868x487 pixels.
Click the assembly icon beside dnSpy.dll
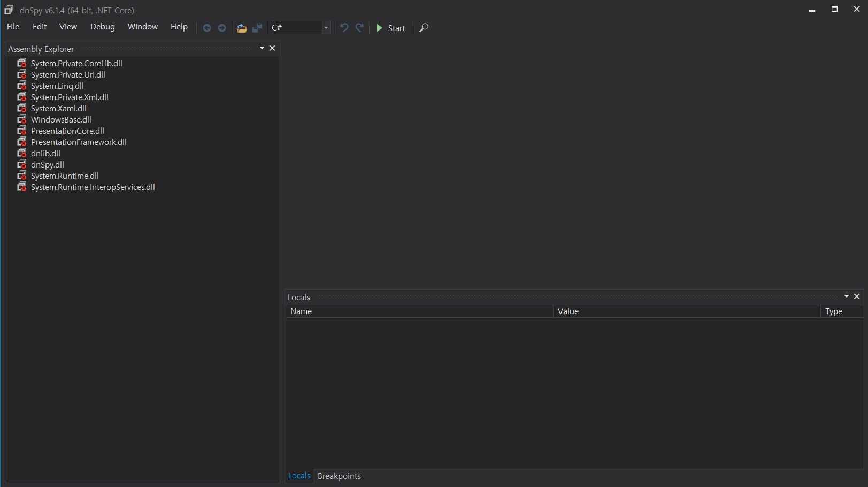click(22, 164)
